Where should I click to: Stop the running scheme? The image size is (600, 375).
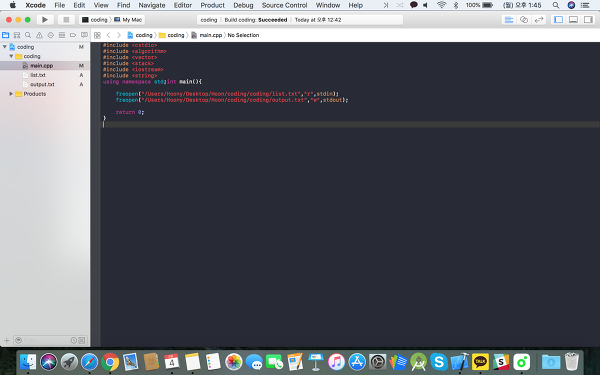[x=66, y=20]
